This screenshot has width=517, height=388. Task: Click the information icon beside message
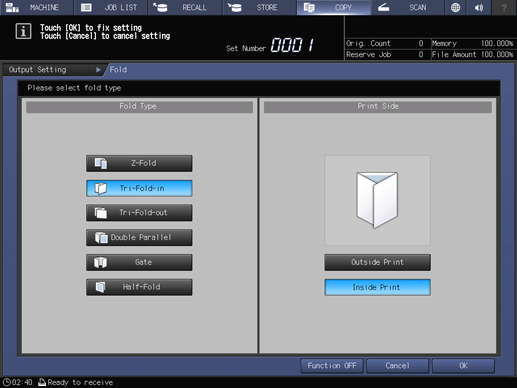pos(23,31)
